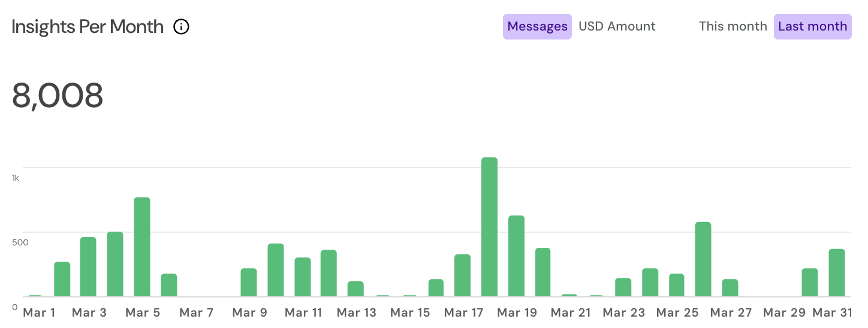
Task: Select the Mar 3 bar
Action: [x=88, y=267]
